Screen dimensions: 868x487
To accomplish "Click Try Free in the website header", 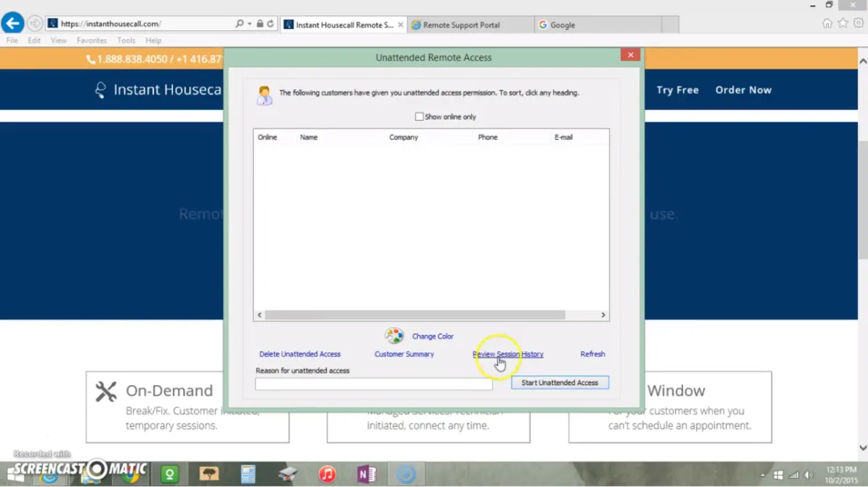I will pos(678,90).
